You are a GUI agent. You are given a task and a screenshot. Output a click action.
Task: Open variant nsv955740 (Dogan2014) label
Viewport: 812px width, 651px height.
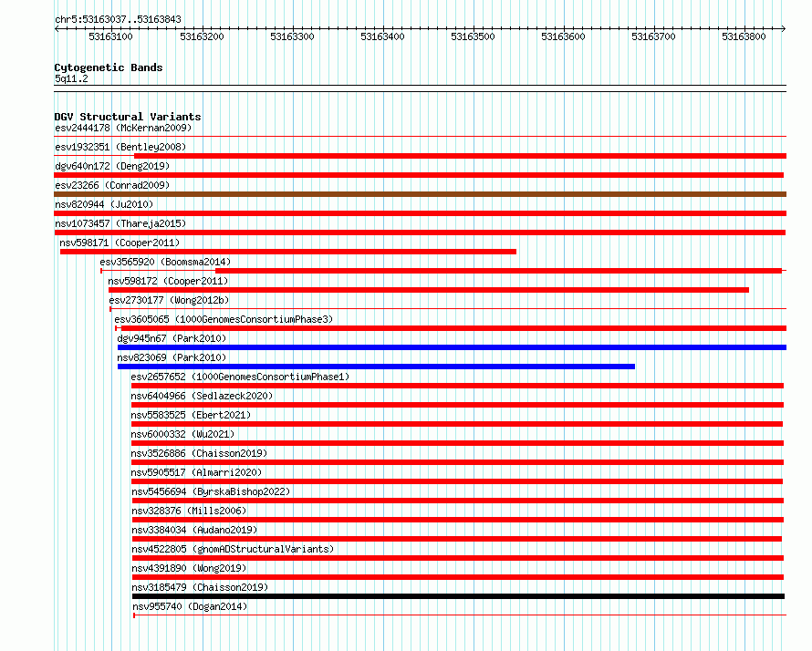click(190, 606)
